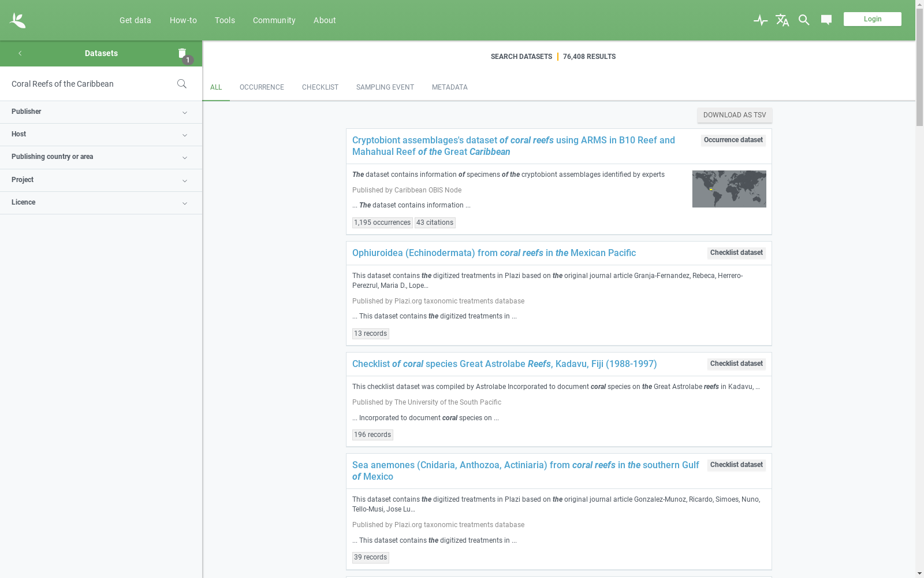Open Cryptobiont assemblages's dataset link
The width and height of the screenshot is (924, 578).
[513, 146]
